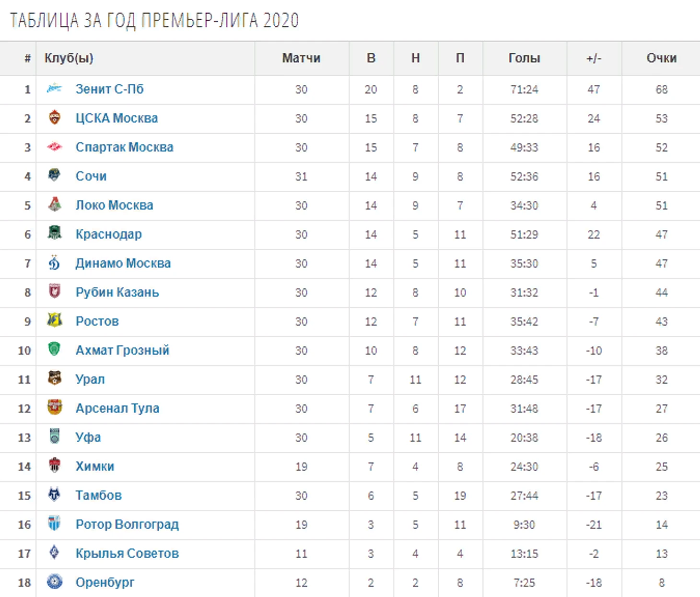This screenshot has height=597, width=700.
Task: Open the Ахмат Грозный club link
Action: (x=122, y=350)
